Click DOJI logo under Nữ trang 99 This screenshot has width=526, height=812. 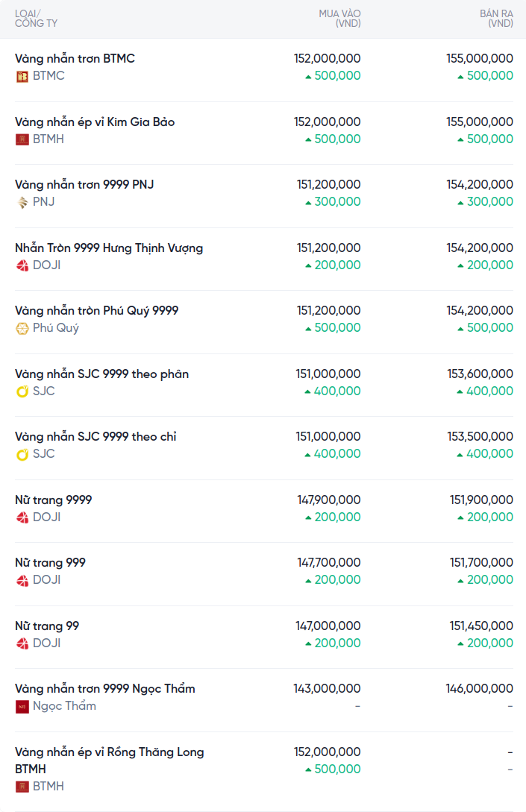22,643
